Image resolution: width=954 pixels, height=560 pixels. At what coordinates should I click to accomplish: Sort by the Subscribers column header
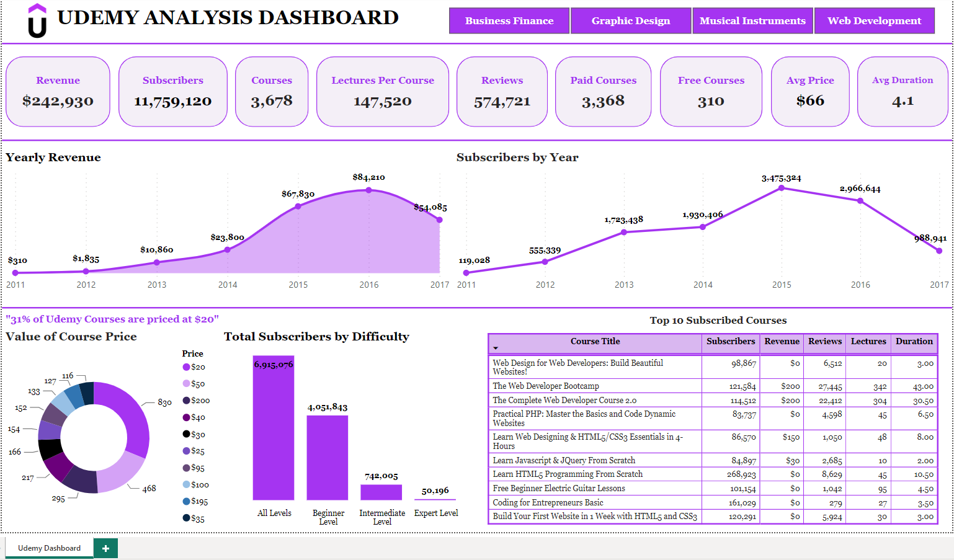coord(731,342)
